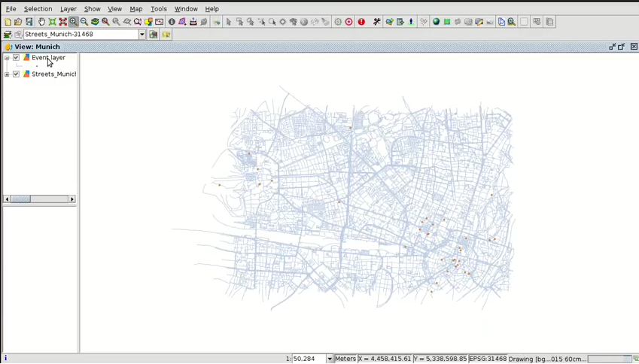
Task: Select the Event layer name in list
Action: 48,58
